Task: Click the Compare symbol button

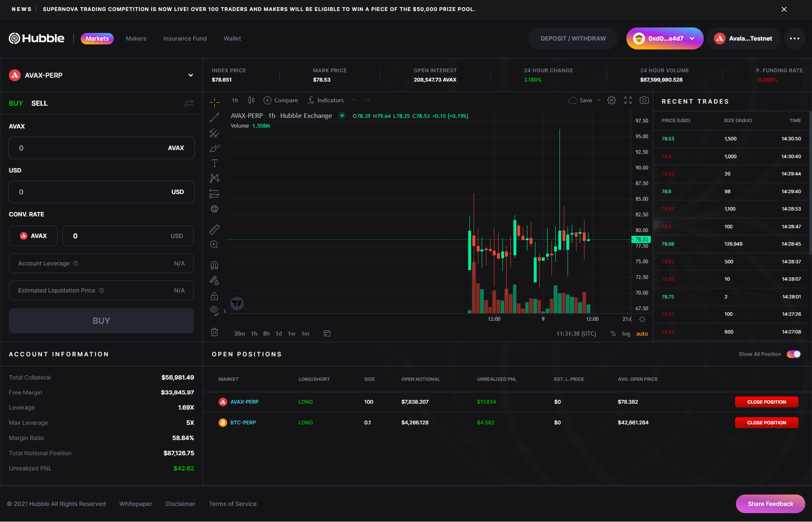Action: [x=281, y=100]
